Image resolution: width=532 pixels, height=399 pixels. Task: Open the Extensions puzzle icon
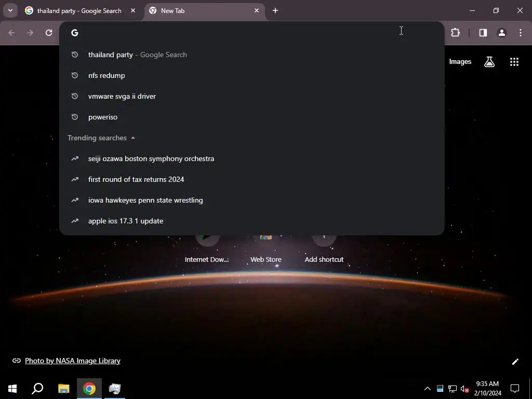pos(455,33)
